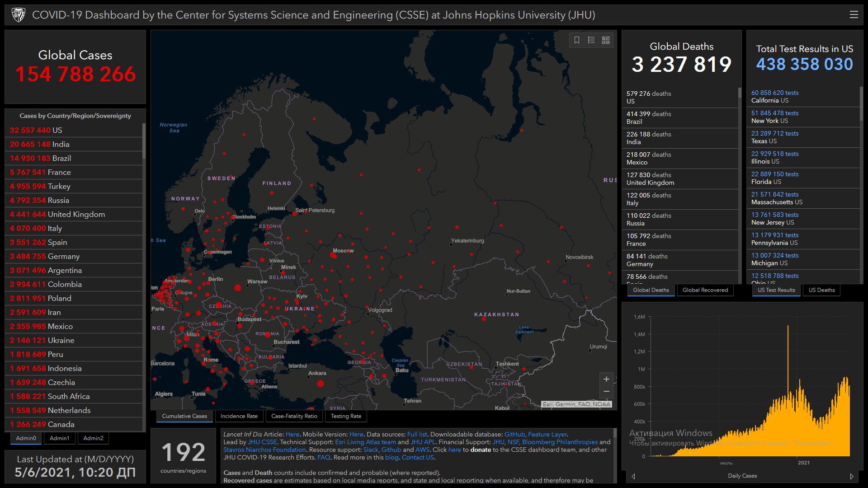
Task: Click the map zoom in plus button
Action: click(606, 379)
